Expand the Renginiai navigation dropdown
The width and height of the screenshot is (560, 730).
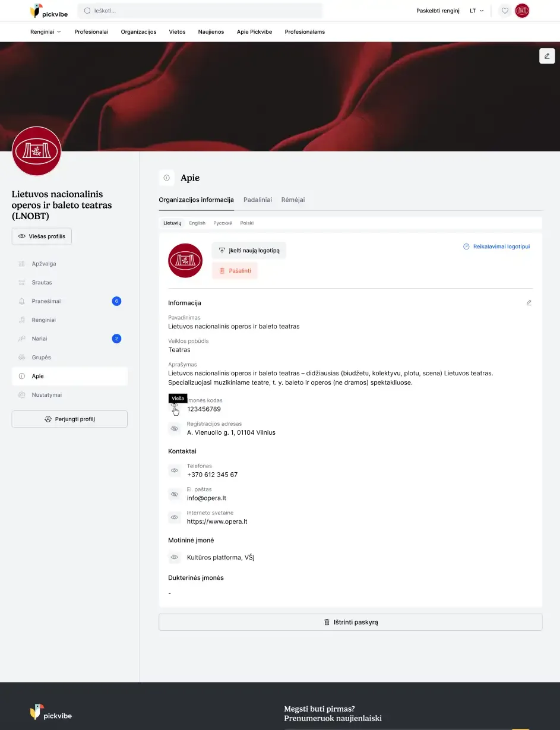46,32
